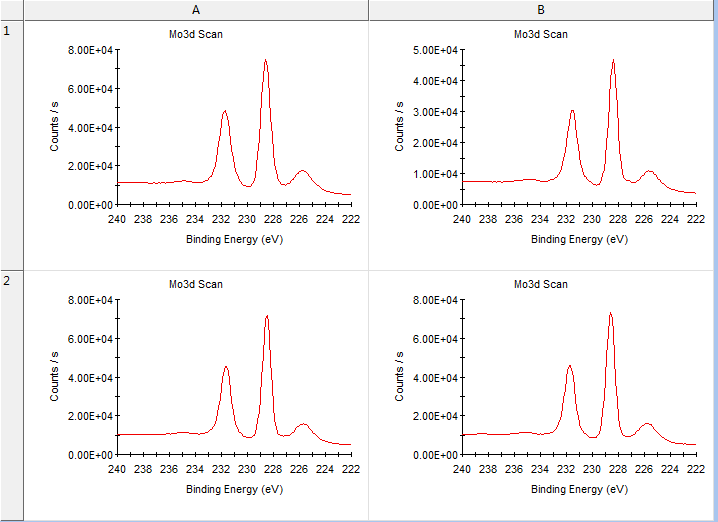Select row header 1
The image size is (718, 522).
tap(11, 145)
